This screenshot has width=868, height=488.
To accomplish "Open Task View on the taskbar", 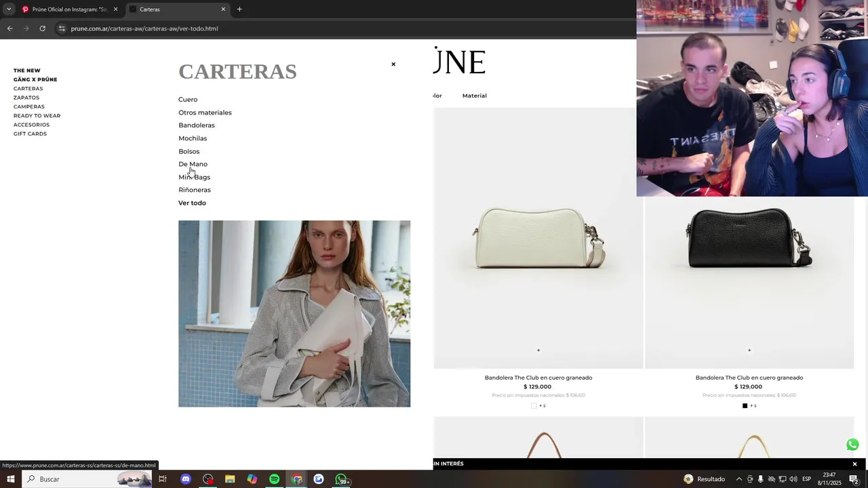I will click(x=163, y=479).
